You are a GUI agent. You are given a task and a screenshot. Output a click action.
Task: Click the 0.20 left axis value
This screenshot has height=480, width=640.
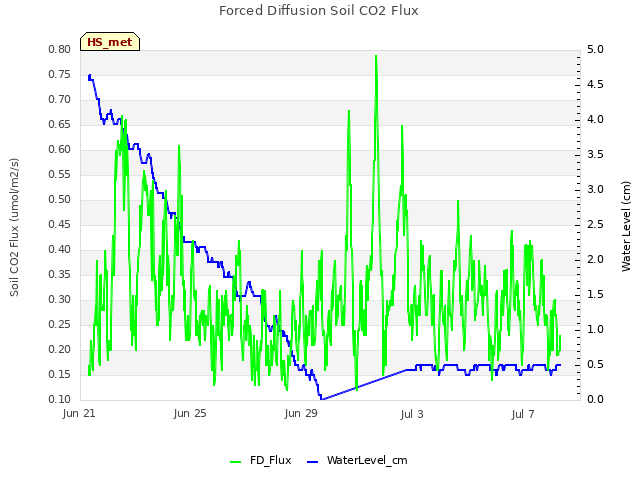pyautogui.click(x=60, y=349)
